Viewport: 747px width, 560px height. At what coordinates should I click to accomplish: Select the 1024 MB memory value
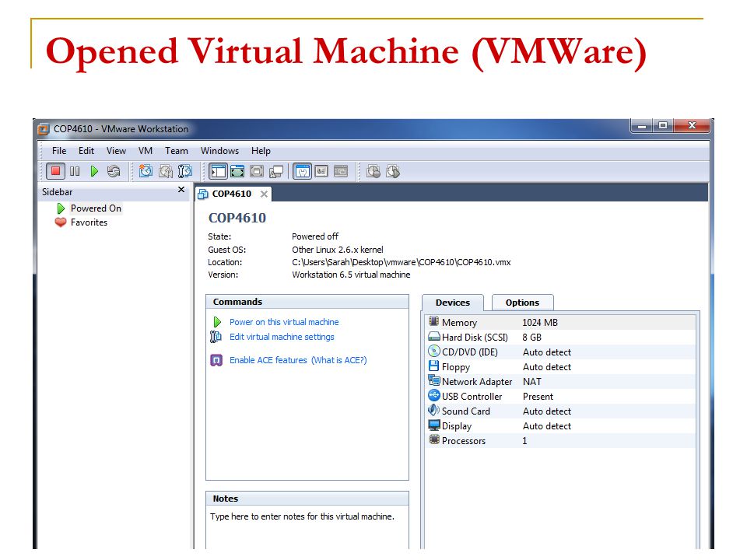[x=540, y=322]
